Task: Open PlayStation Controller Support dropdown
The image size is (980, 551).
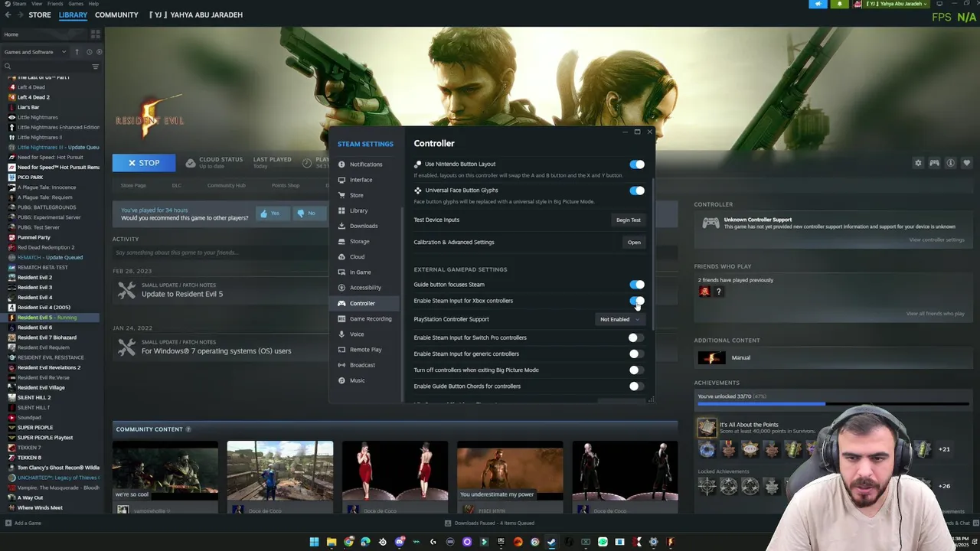Action: pos(620,319)
